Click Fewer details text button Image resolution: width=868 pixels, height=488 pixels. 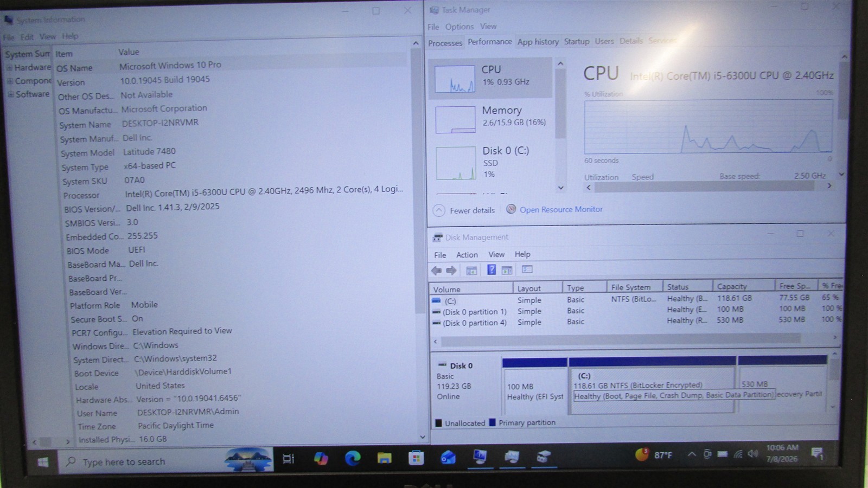[472, 210]
